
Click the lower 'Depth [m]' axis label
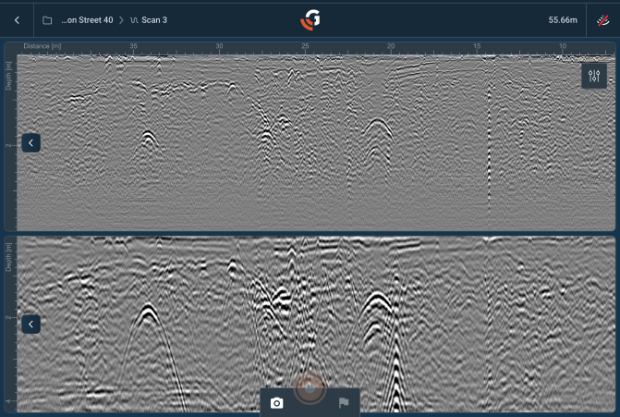click(8, 257)
